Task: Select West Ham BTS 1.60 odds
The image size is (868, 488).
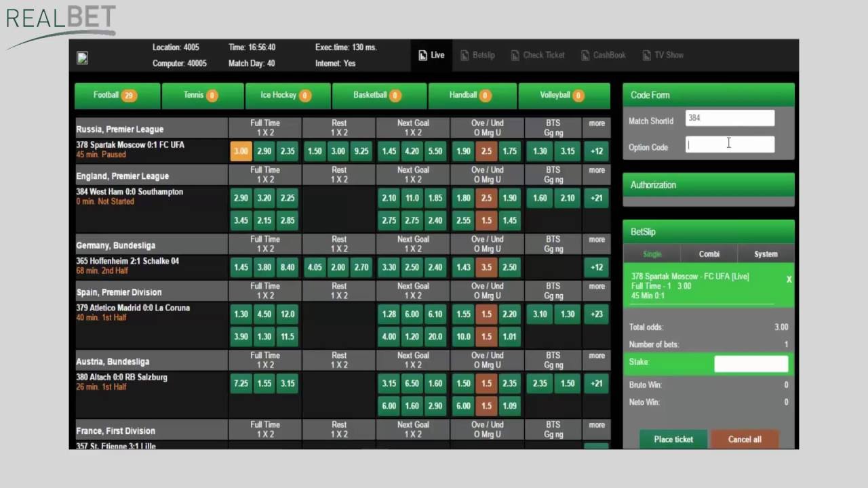Action: (540, 198)
